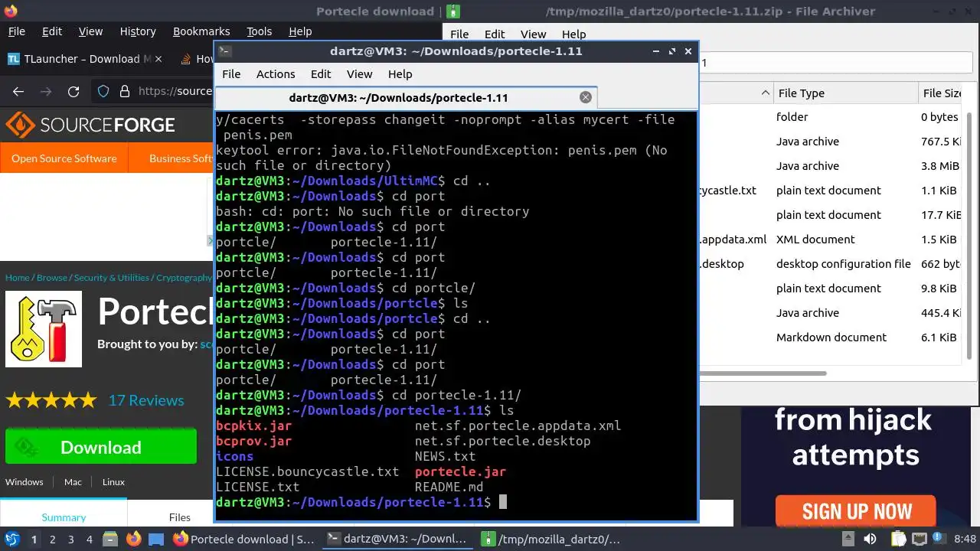Select the Windows platform link
980x551 pixels.
(x=24, y=482)
